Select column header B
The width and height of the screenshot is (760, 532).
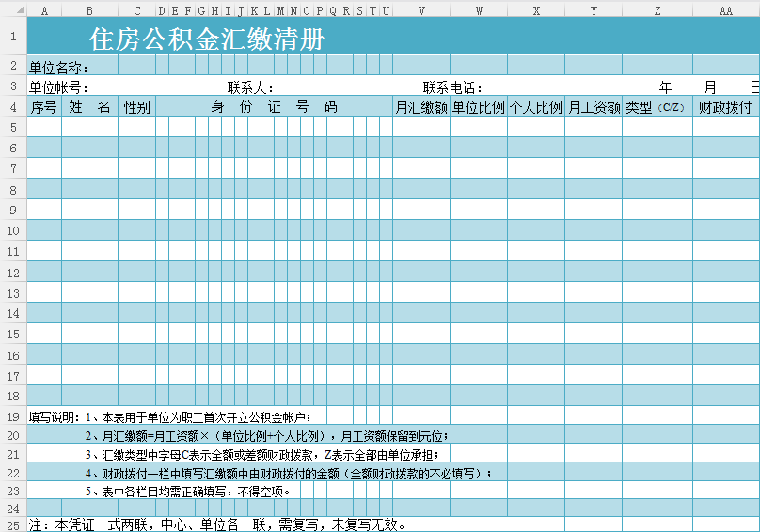tap(89, 10)
